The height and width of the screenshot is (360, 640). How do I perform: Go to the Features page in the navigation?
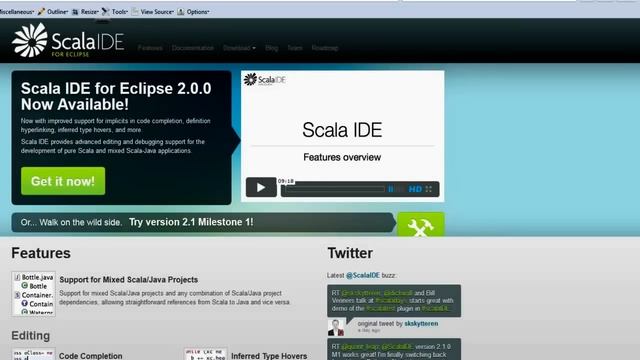[150, 48]
